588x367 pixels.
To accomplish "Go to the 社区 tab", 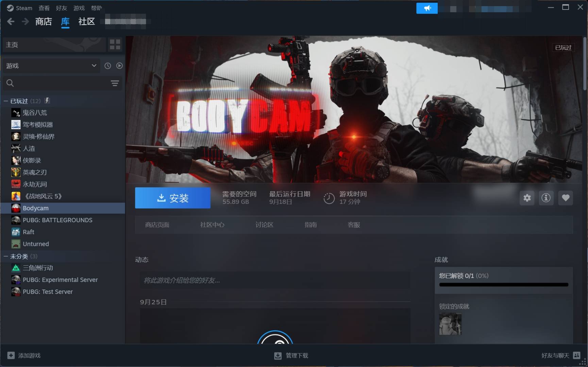I will [87, 21].
